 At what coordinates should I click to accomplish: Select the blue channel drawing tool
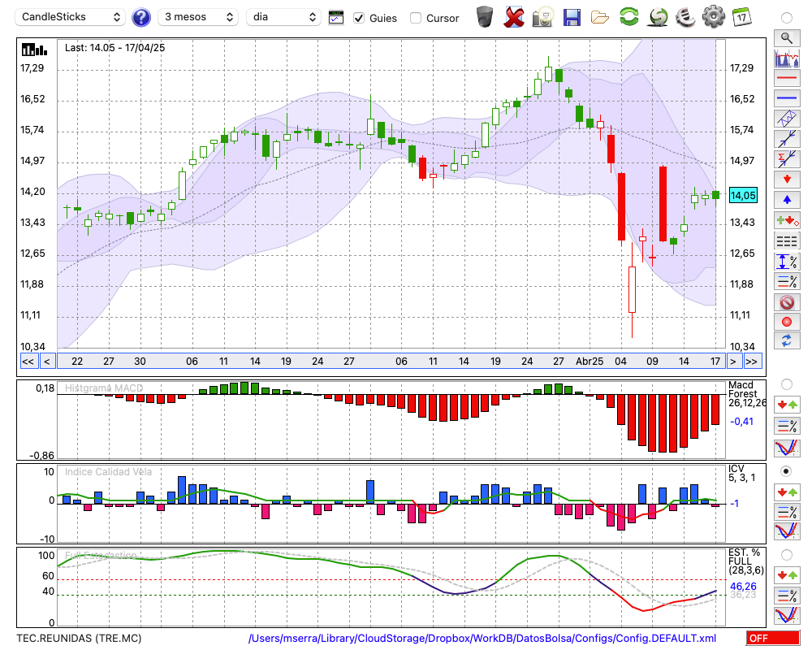[787, 119]
